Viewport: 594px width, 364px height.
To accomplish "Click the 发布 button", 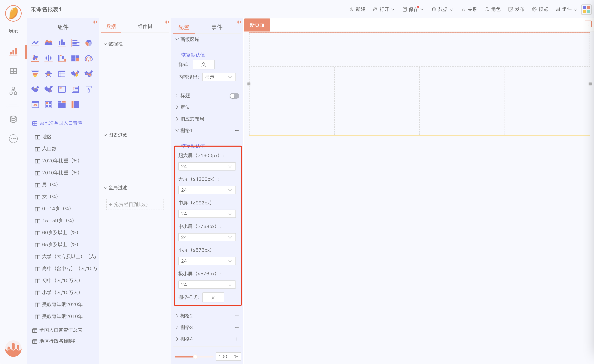I will coord(516,9).
